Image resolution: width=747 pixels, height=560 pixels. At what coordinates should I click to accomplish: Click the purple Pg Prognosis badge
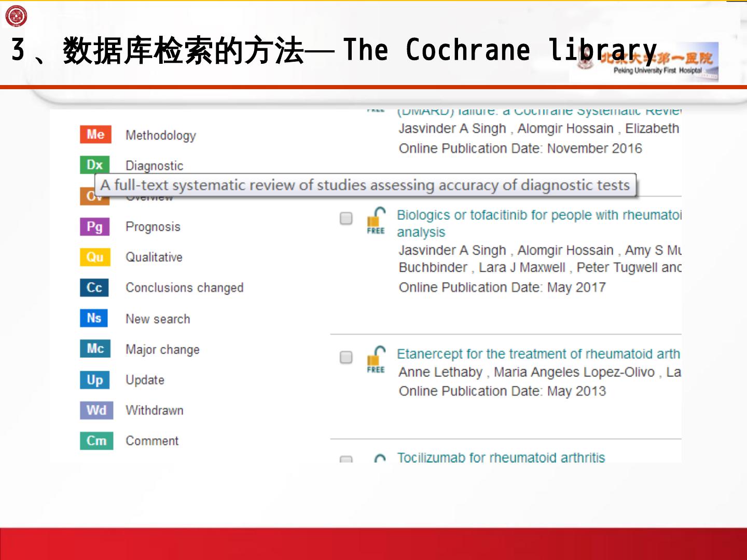click(95, 227)
